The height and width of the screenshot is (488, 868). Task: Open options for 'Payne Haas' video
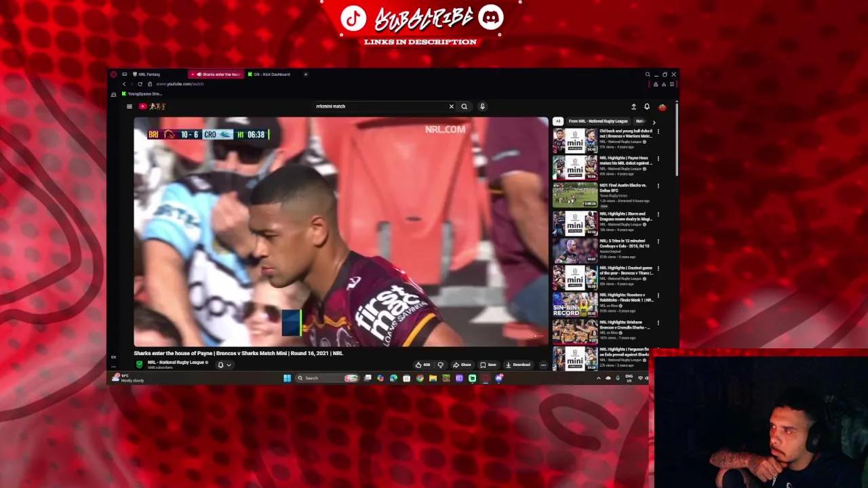click(658, 159)
